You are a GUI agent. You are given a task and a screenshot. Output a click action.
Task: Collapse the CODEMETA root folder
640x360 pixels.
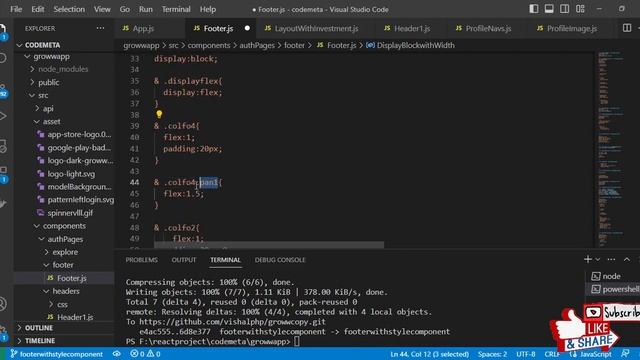point(64,45)
